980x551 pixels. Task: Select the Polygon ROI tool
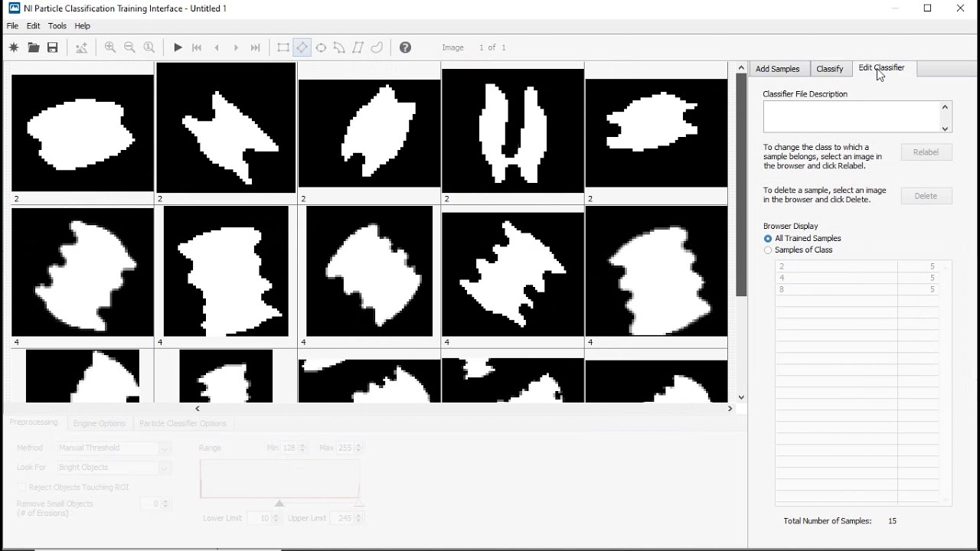[358, 47]
